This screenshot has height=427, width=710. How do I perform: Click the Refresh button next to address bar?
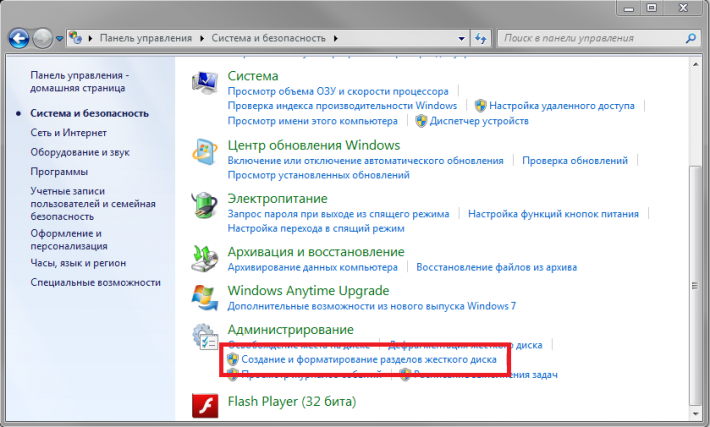point(480,38)
